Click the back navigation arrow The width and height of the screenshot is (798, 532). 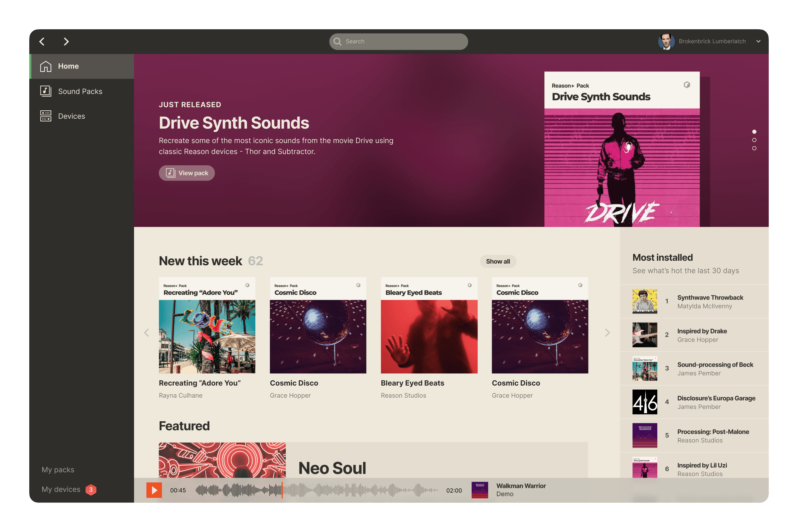[x=42, y=41]
